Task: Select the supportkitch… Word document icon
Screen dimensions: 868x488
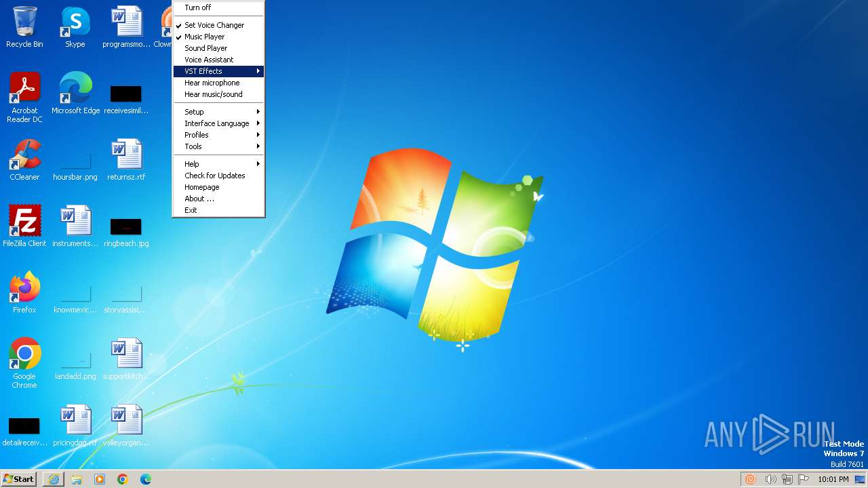Action: pos(126,359)
